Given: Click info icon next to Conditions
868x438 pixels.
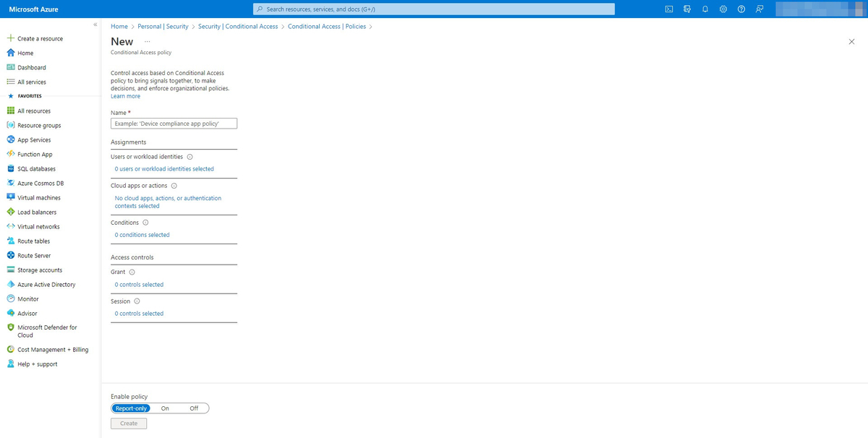Looking at the screenshot, I should [x=145, y=223].
